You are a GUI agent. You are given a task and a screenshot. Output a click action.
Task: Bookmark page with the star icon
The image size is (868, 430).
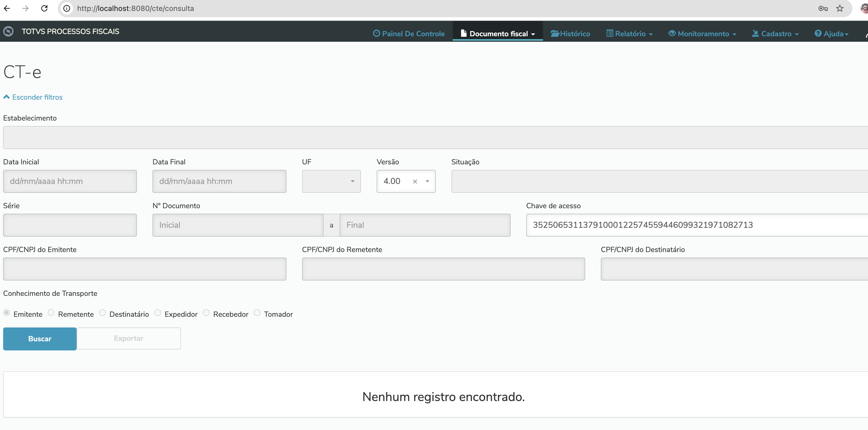pyautogui.click(x=840, y=8)
